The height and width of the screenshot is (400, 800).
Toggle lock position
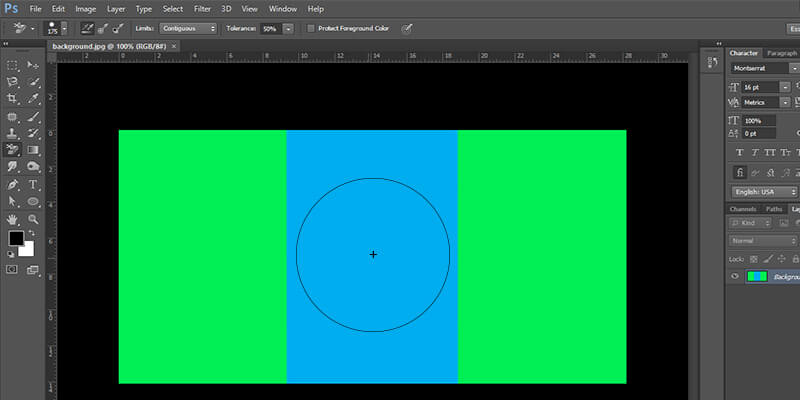tap(782, 259)
